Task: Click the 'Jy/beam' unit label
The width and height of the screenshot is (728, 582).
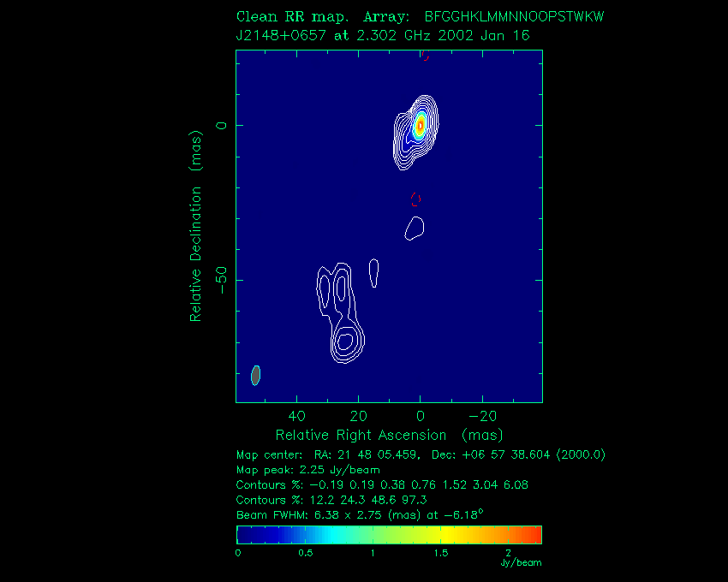Action: click(521, 563)
